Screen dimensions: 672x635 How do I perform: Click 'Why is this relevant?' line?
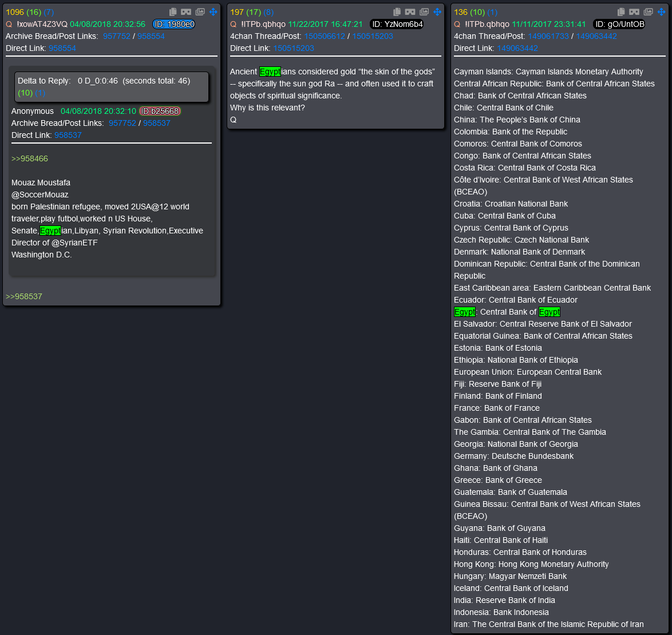tap(267, 108)
